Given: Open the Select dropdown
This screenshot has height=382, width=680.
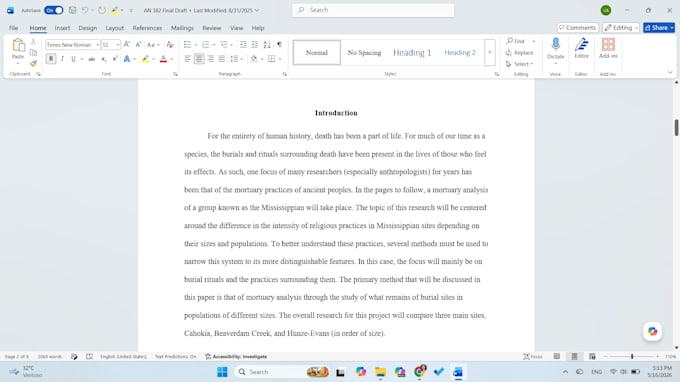Looking at the screenshot, I should [x=519, y=64].
